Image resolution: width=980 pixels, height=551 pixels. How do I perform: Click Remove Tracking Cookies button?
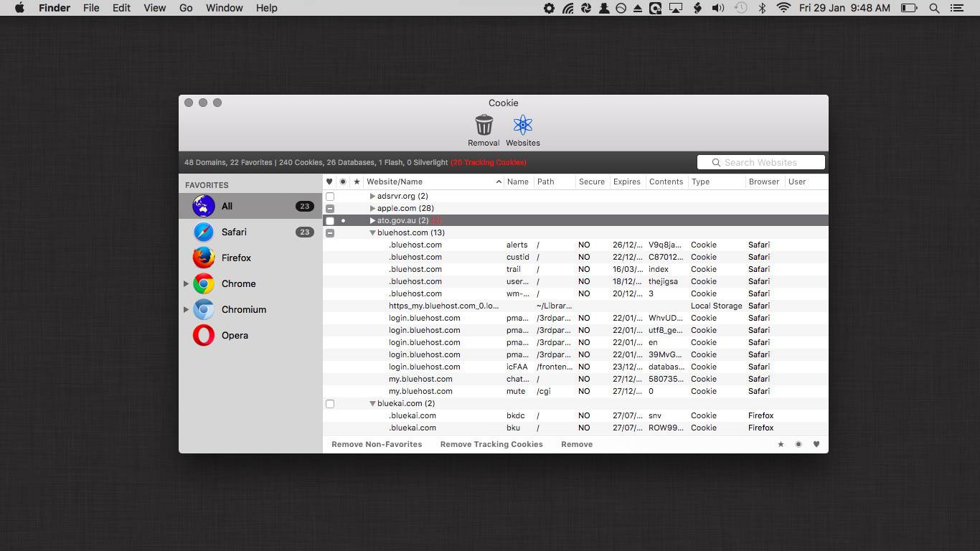point(491,444)
